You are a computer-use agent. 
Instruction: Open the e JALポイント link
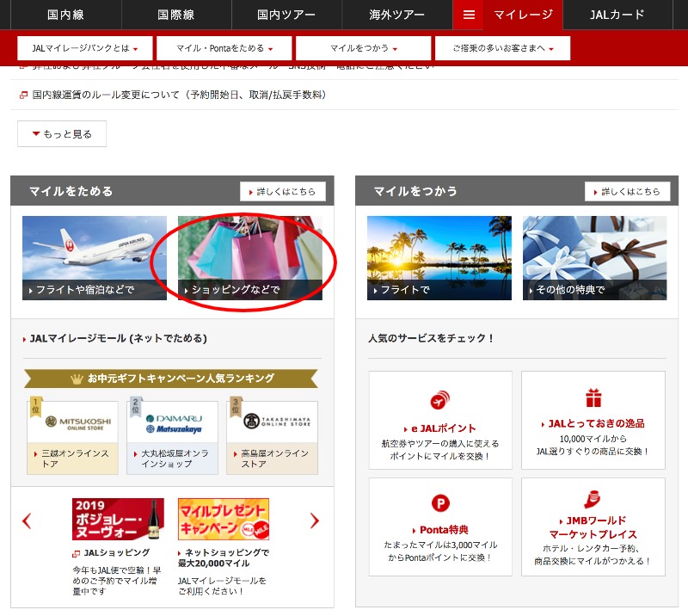pos(443,428)
